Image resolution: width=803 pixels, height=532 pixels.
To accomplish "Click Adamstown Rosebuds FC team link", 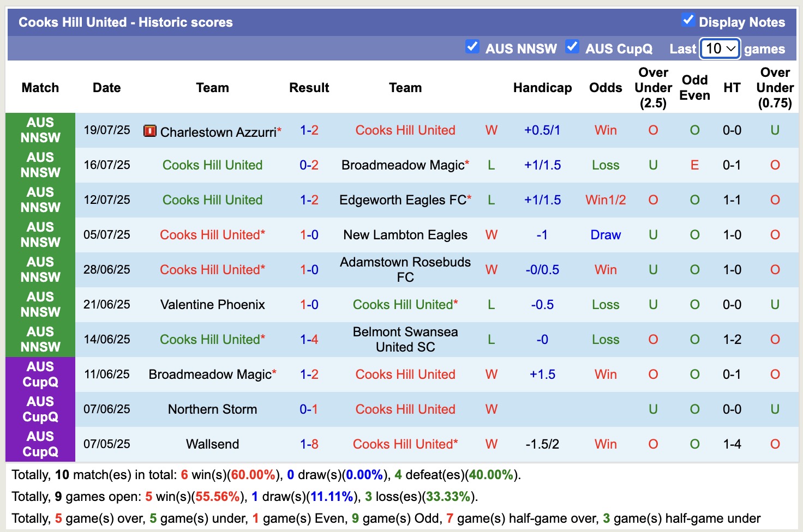I will pyautogui.click(x=405, y=269).
